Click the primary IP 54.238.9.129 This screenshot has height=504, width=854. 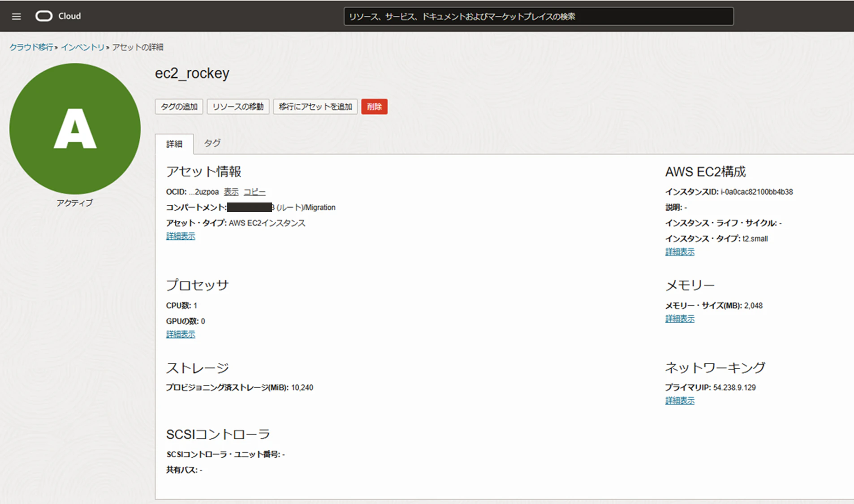[x=734, y=388]
